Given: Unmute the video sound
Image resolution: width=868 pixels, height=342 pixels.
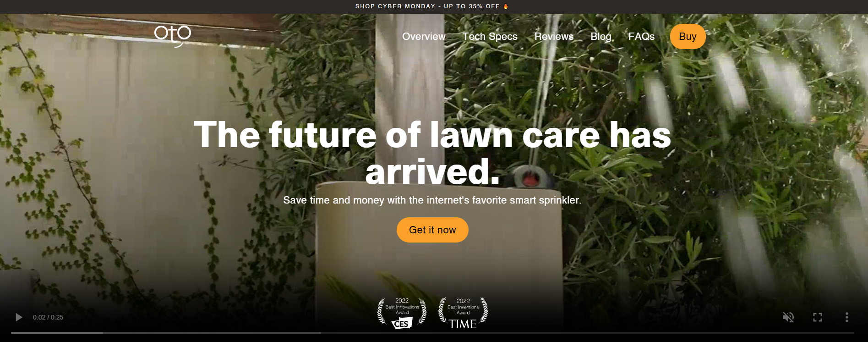Looking at the screenshot, I should (x=788, y=317).
